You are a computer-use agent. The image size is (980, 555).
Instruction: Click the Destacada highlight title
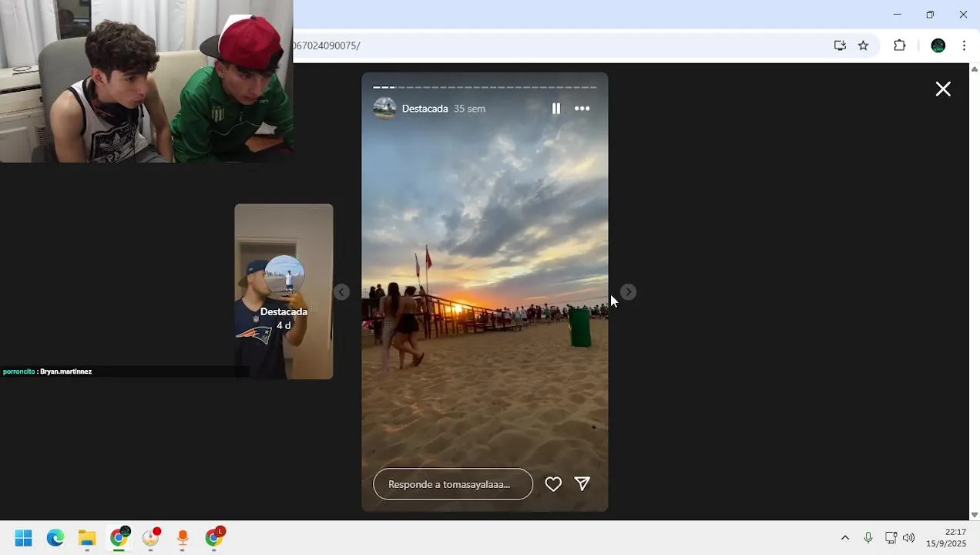click(425, 109)
